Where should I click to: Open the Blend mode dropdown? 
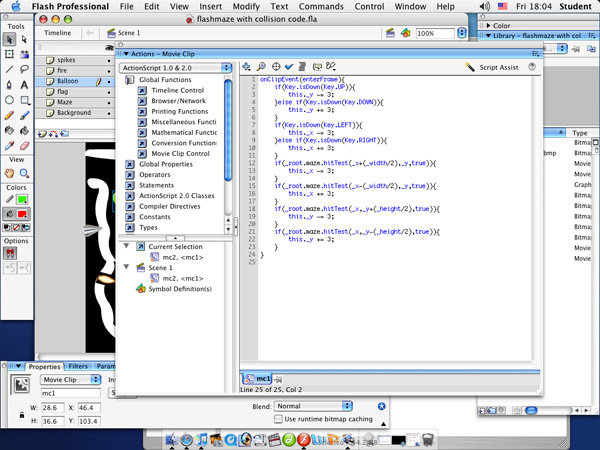tap(313, 406)
